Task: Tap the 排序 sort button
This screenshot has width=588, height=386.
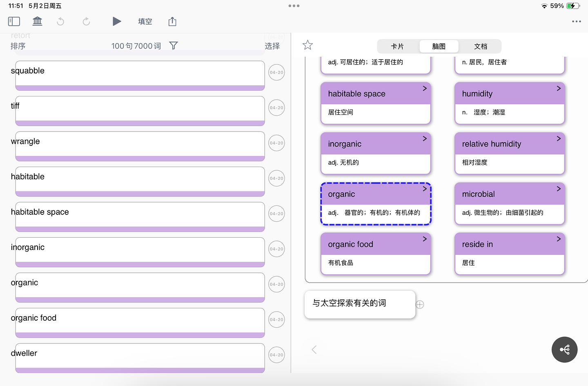Action: 18,46
